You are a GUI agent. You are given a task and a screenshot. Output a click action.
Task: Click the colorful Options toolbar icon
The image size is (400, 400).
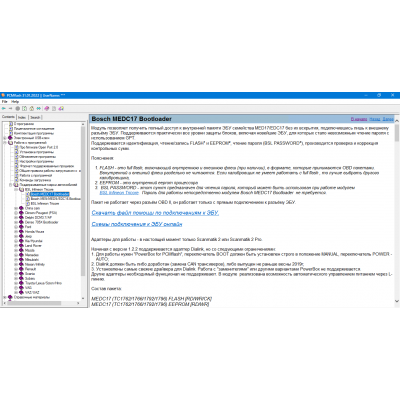coord(61,108)
